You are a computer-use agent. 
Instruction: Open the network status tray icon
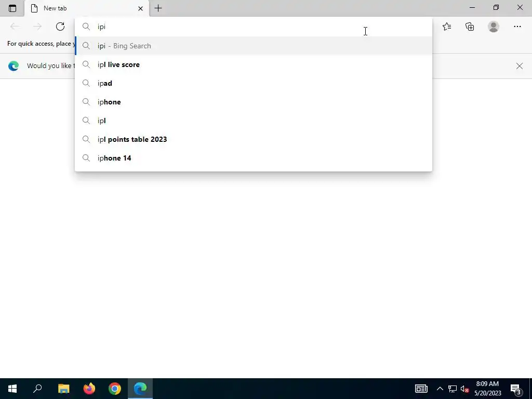453,389
